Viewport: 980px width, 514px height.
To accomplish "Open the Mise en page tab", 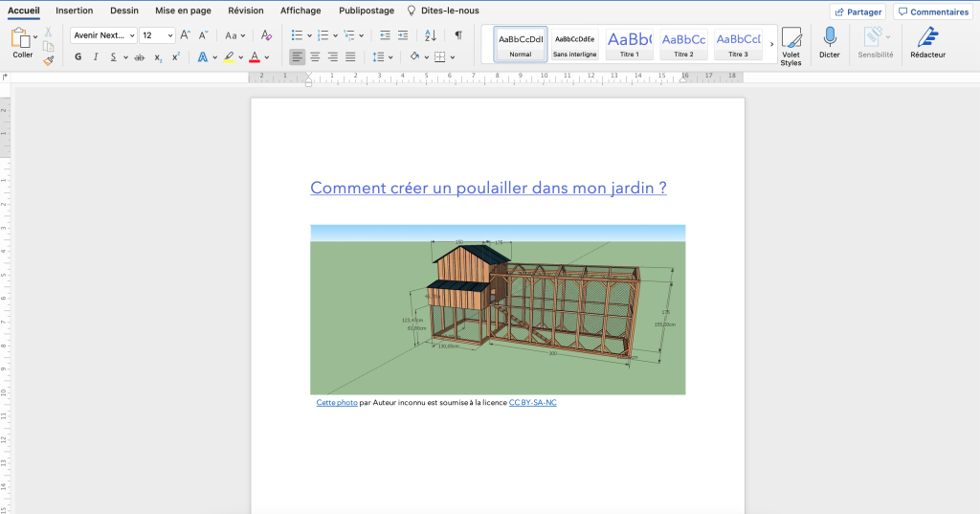I will tap(182, 11).
